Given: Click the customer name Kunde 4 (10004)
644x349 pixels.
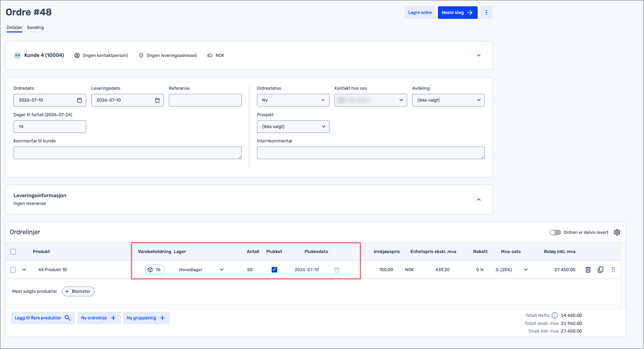Looking at the screenshot, I should 44,55.
